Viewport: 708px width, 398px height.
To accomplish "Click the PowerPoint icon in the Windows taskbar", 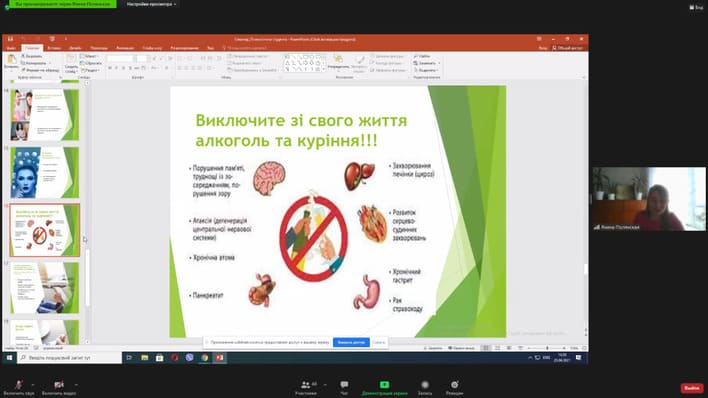I will point(219,357).
